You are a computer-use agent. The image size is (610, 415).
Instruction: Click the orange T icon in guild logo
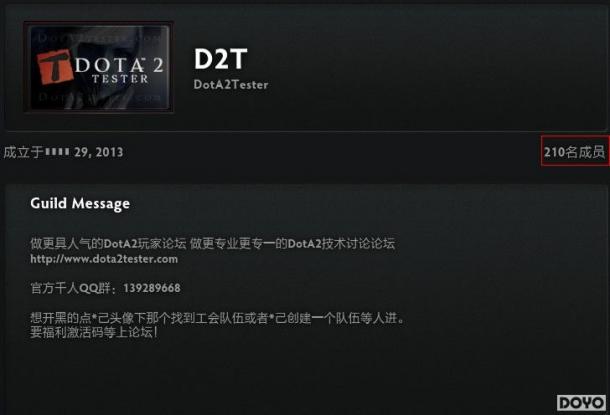click(55, 67)
